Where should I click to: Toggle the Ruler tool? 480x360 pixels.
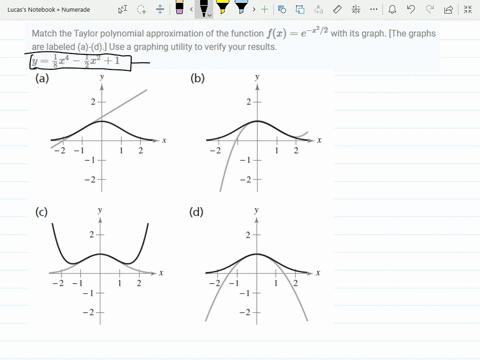tap(337, 9)
